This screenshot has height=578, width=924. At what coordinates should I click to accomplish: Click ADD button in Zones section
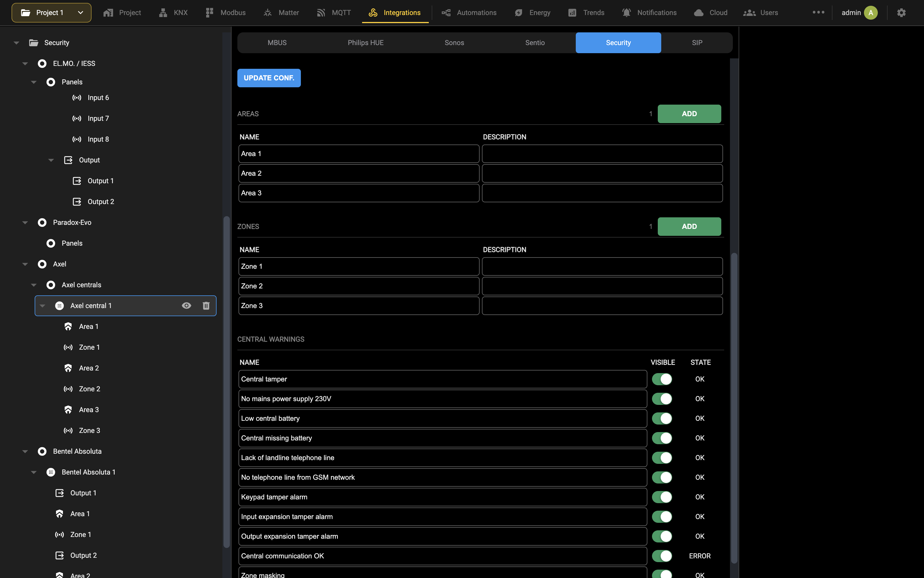click(689, 227)
